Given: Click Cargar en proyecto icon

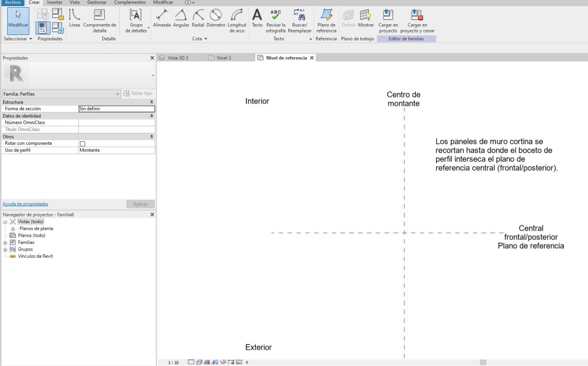Looking at the screenshot, I should tap(388, 20).
